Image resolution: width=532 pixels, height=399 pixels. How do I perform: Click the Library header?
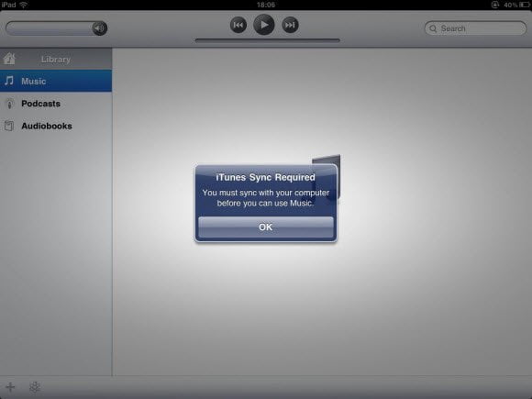(x=56, y=59)
